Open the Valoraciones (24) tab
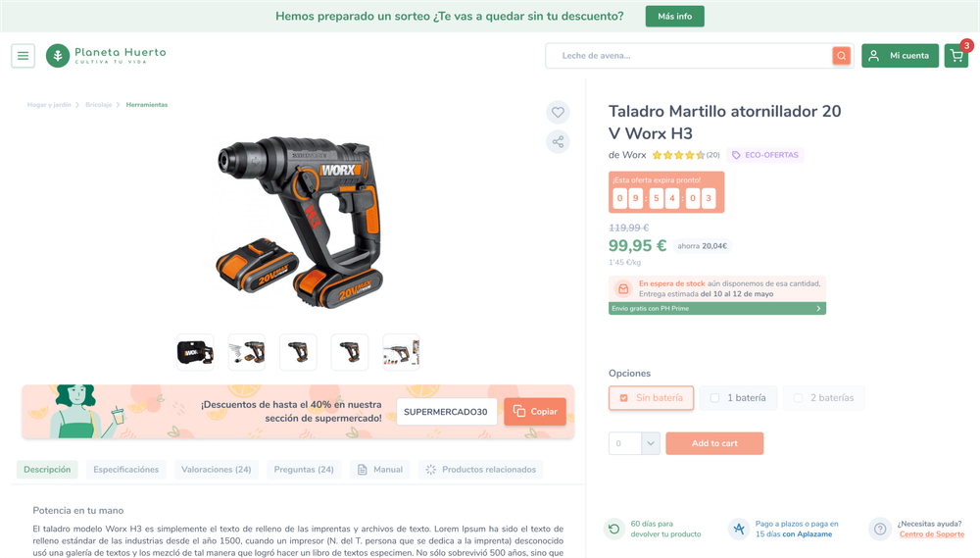This screenshot has width=980, height=558. 217,470
